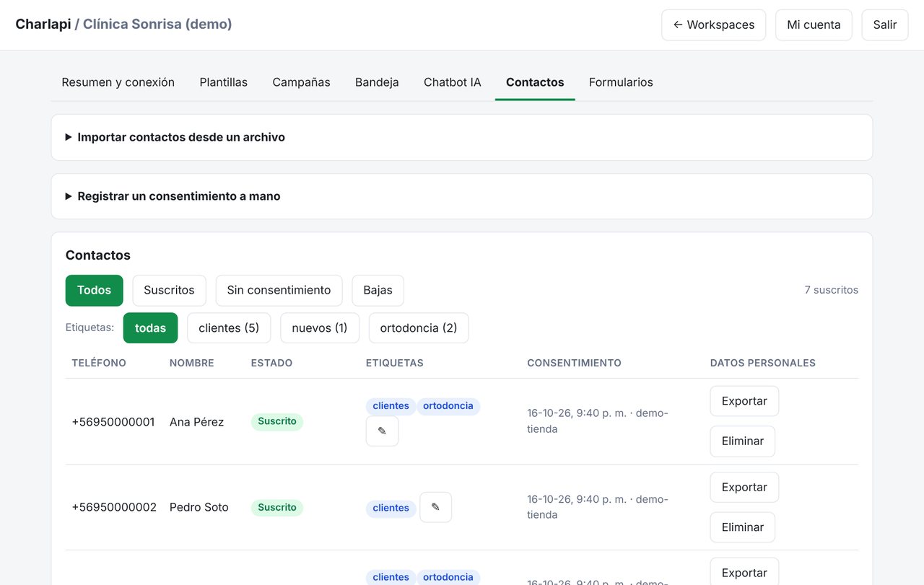924x585 pixels.
Task: Export Pedro Soto's personal data
Action: point(744,487)
